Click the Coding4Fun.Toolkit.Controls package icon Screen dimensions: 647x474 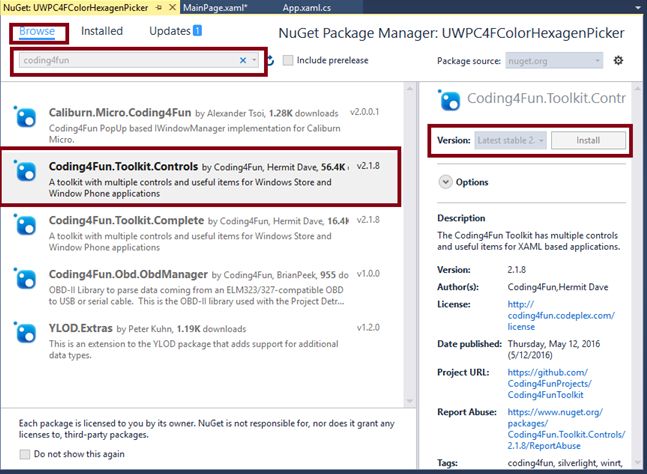click(x=26, y=170)
